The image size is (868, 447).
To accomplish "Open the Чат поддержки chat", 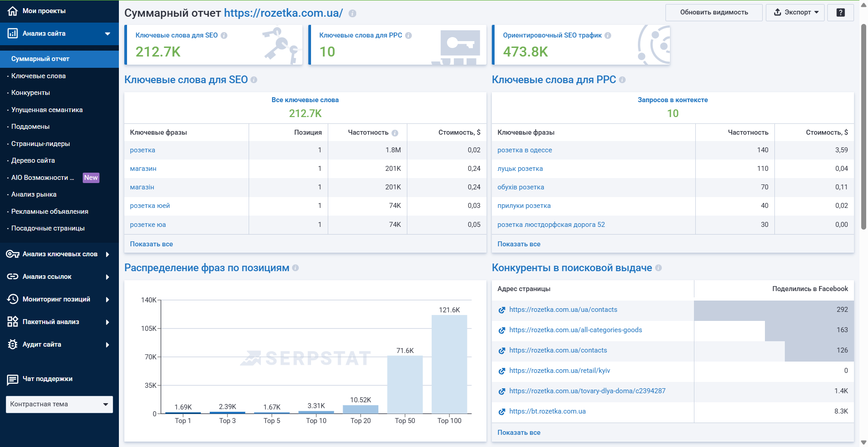I will pyautogui.click(x=47, y=379).
